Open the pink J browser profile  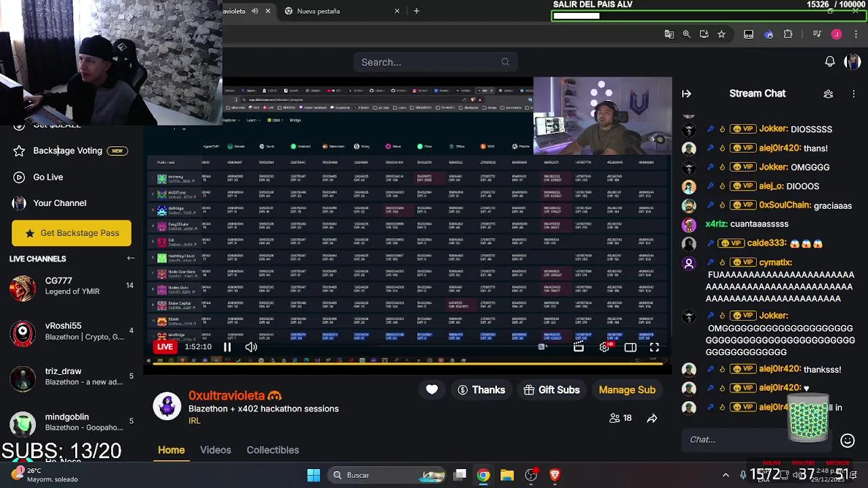pyautogui.click(x=837, y=34)
